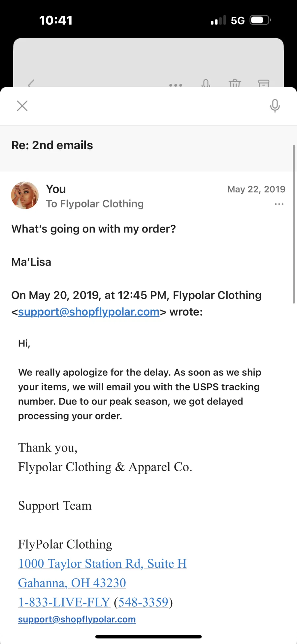Tap the "Re: 2nd emails" subject header

(52, 145)
